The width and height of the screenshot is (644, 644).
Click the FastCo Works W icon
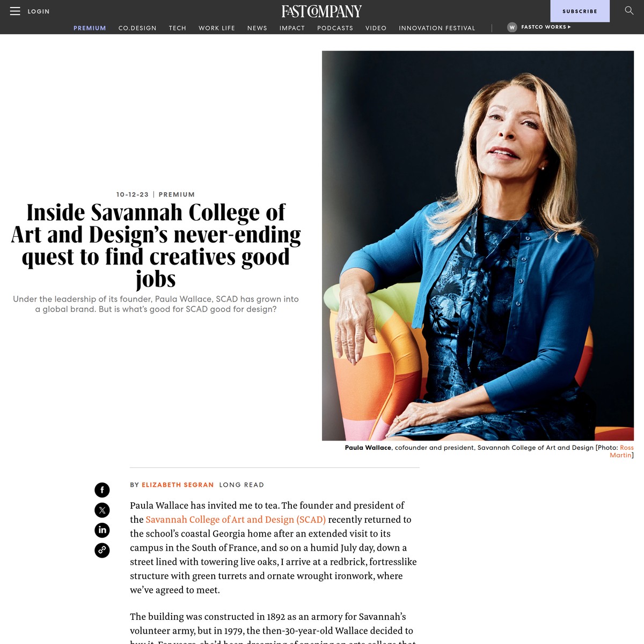(512, 27)
